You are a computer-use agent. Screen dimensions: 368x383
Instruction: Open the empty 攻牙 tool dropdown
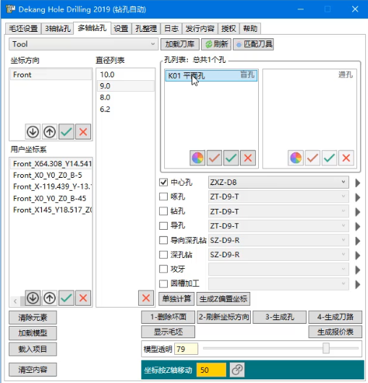[x=278, y=269]
